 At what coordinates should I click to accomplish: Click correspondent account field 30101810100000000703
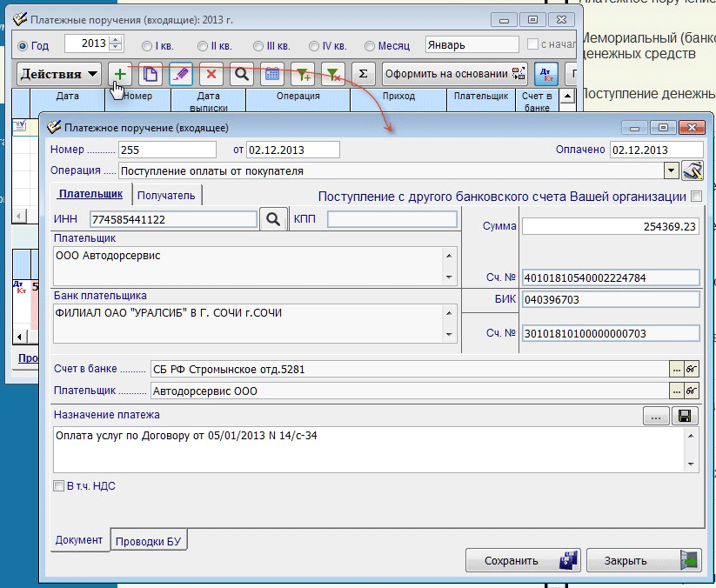pyautogui.click(x=611, y=333)
